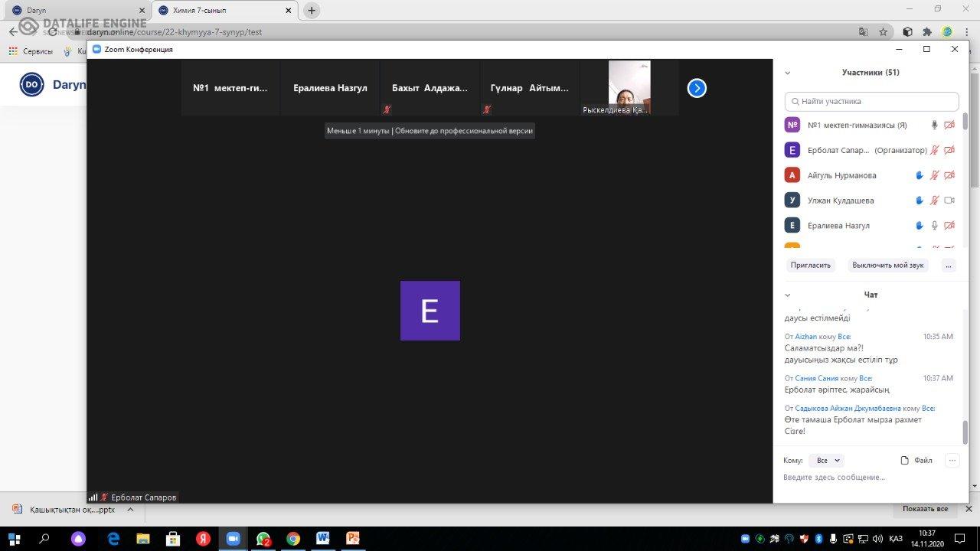The height and width of the screenshot is (551, 980).
Task: Open Windows search magnifier
Action: click(x=44, y=539)
